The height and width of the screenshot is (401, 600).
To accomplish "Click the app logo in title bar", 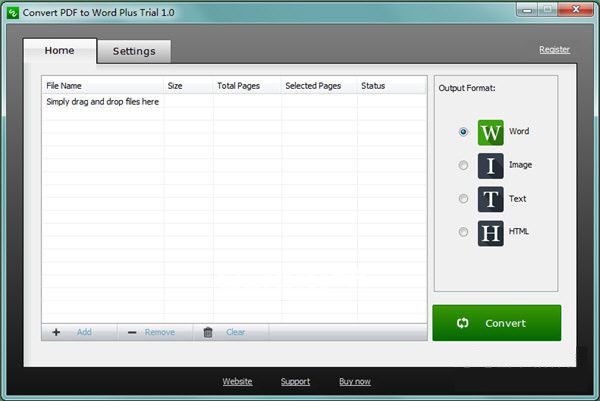I will click(13, 13).
